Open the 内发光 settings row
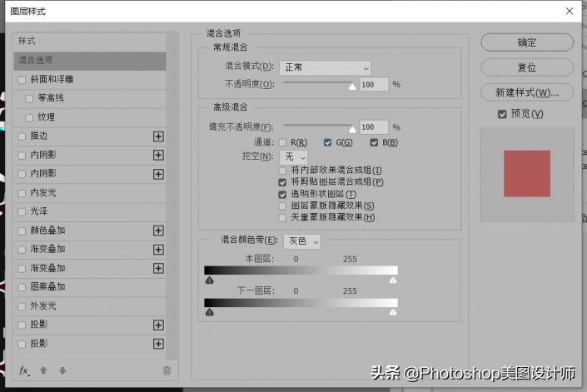This screenshot has height=392, width=587. 90,193
